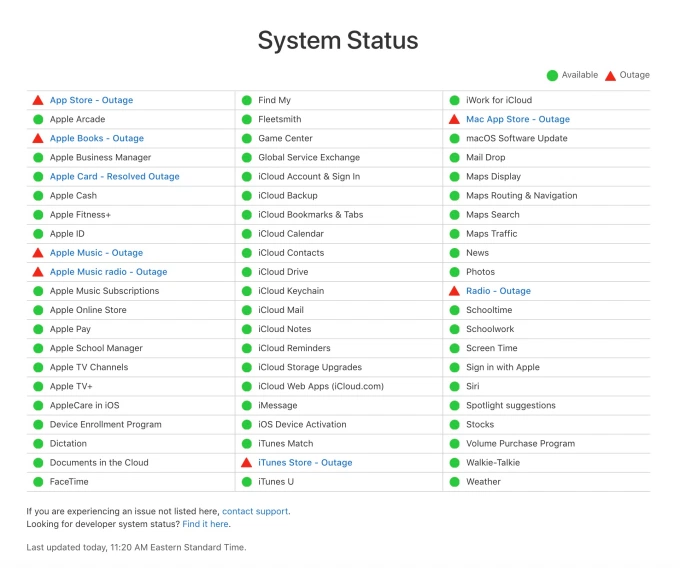
Task: Open Apple Music - Outage link
Action: [x=96, y=253]
